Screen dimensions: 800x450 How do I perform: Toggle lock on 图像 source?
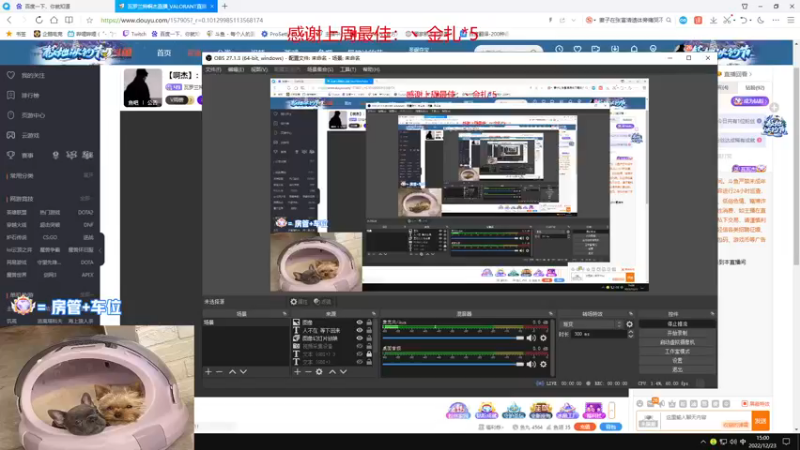click(x=369, y=322)
